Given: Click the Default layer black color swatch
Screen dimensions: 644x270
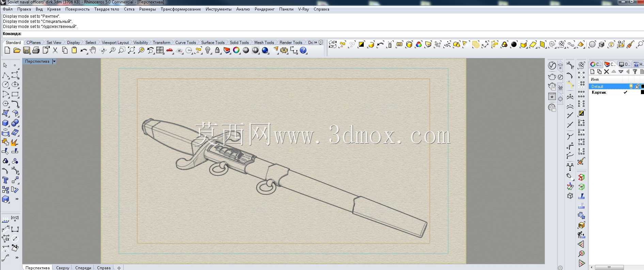Looking at the screenshot, I should coord(643,87).
